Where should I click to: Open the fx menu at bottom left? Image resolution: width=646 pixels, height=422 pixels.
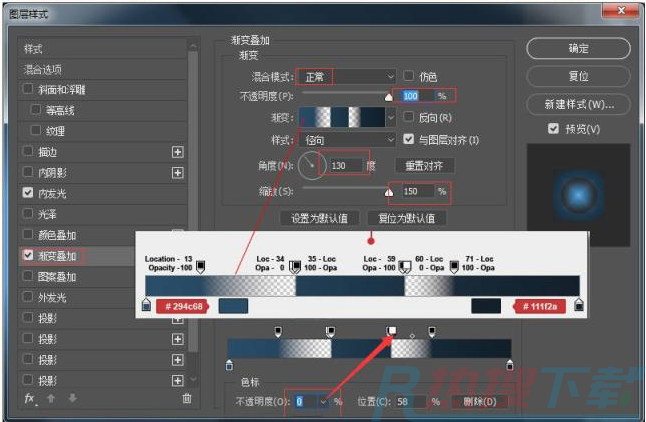(x=30, y=398)
